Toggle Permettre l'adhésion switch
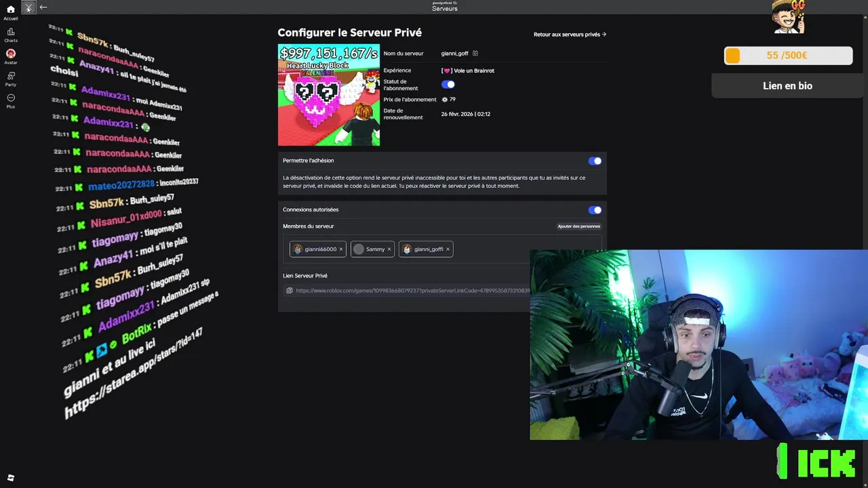868x488 pixels. pyautogui.click(x=595, y=161)
